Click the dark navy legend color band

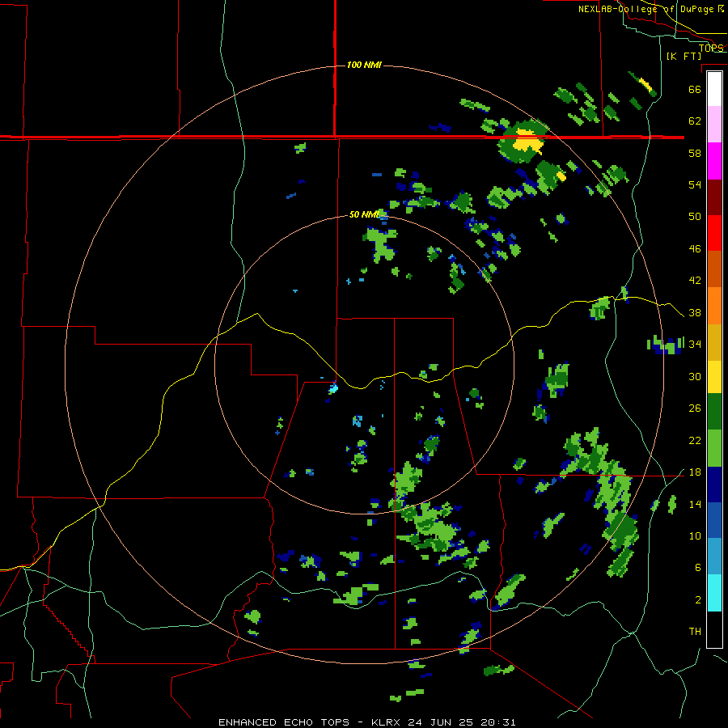coord(714,485)
